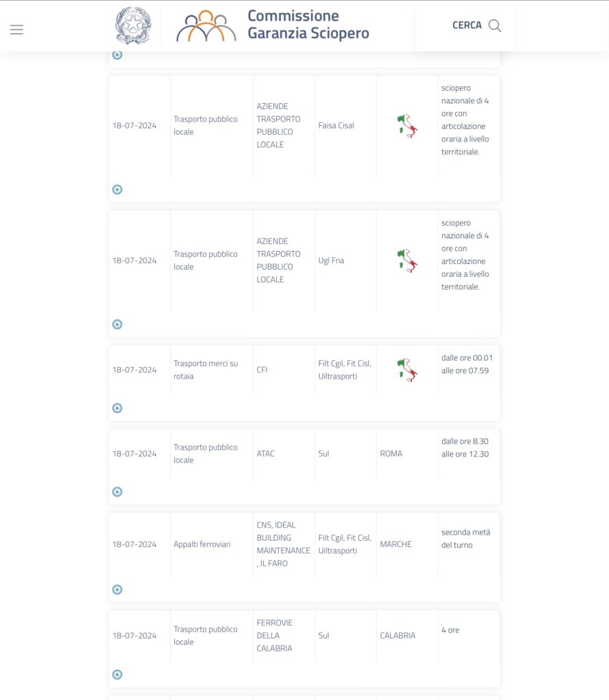Select 'Trasporto pubblico locale' in Calabria row
Viewport: 609px width, 700px height.
pos(205,635)
